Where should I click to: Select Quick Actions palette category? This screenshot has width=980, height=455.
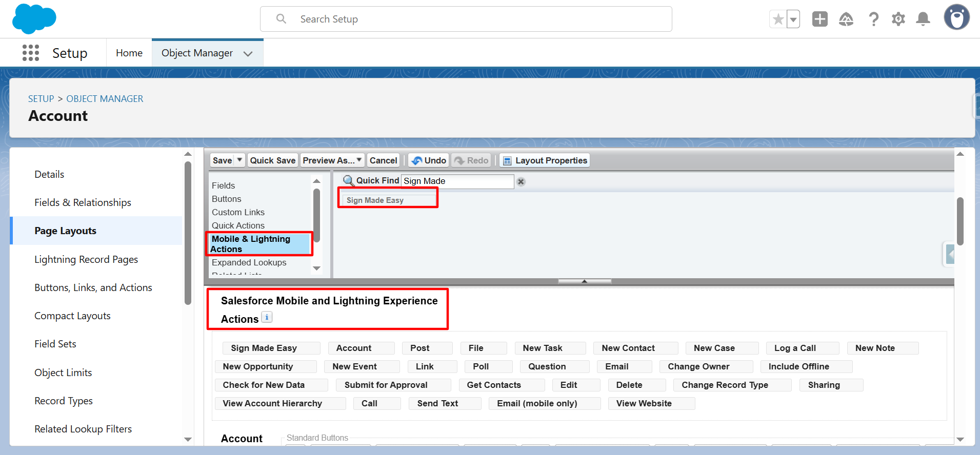(238, 225)
